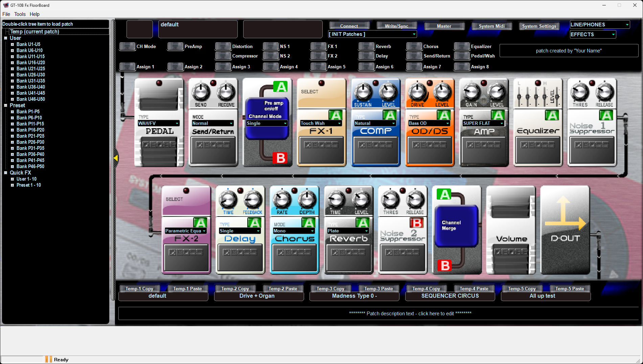Click the patch description text field
Screen dimensions: 643x364
click(x=378, y=314)
